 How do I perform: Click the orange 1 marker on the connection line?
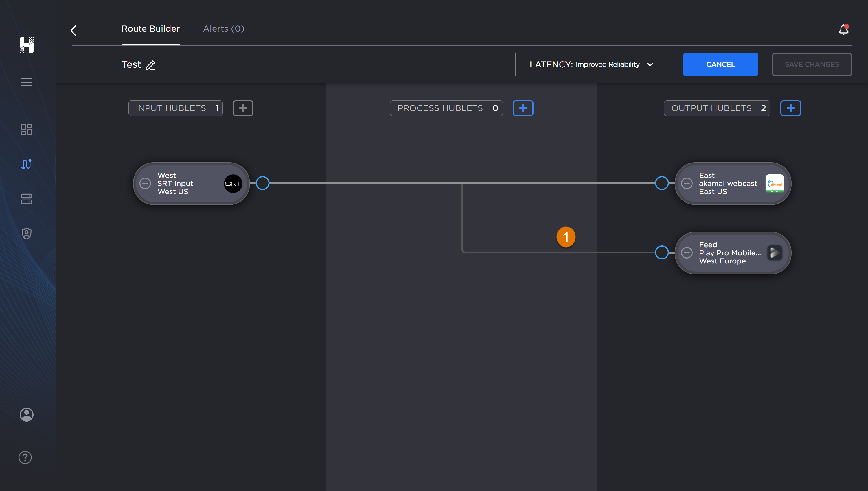pos(566,237)
